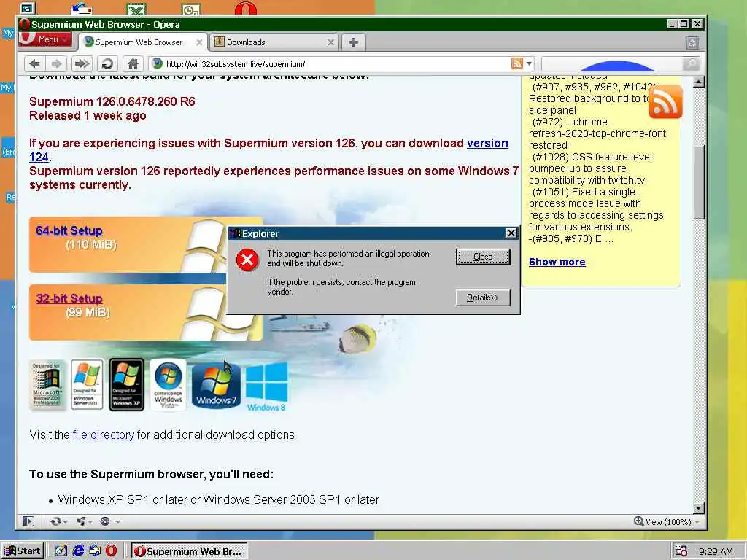
Task: Click the RSS feed icon in address bar
Action: (517, 63)
